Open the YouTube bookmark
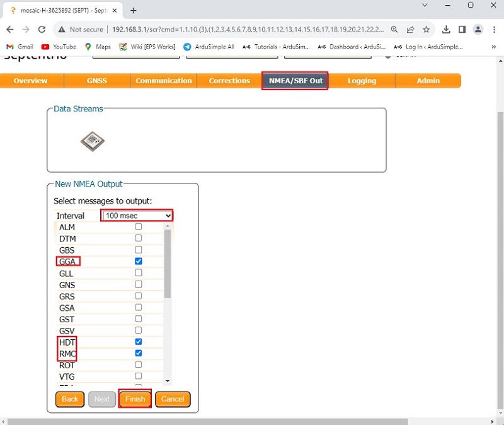Image resolution: width=504 pixels, height=425 pixels. (x=59, y=47)
